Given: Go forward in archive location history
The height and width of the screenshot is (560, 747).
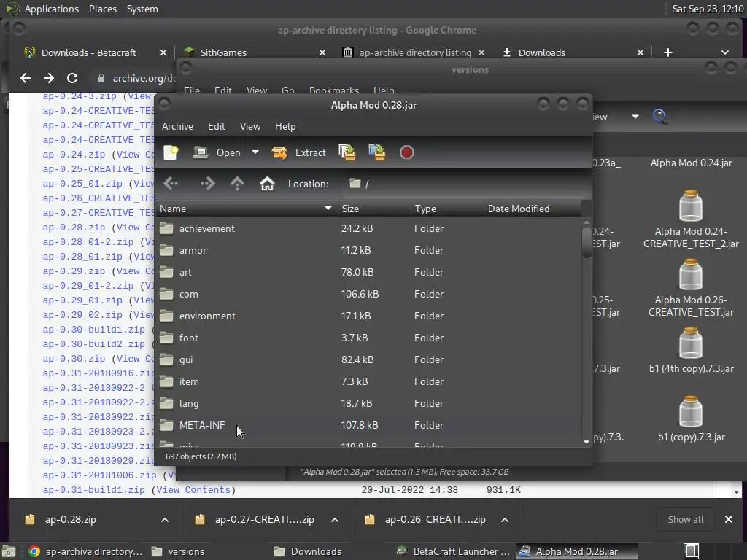Looking at the screenshot, I should click(207, 184).
